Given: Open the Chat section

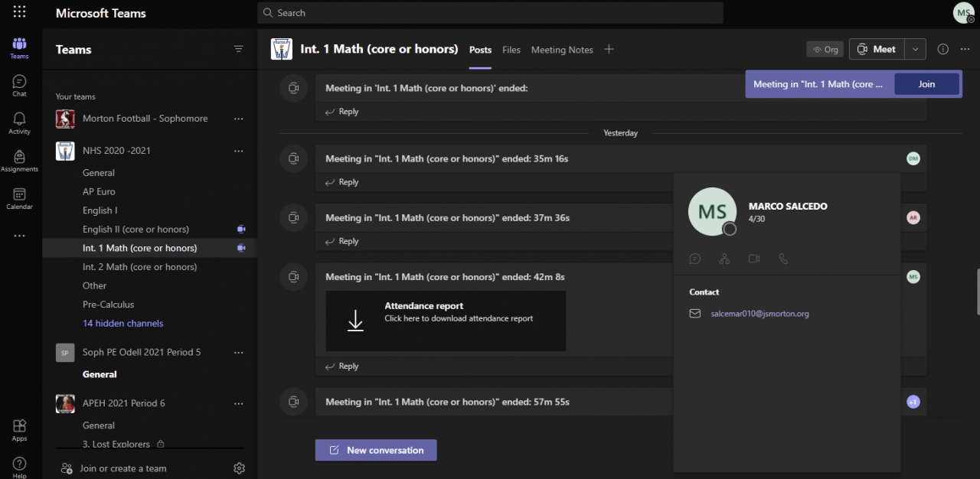Looking at the screenshot, I should pos(19,85).
